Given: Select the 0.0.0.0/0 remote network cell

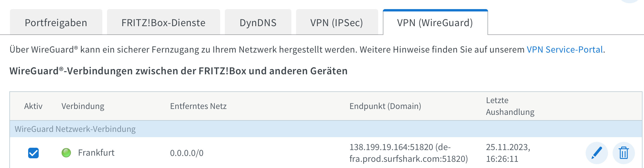Looking at the screenshot, I should pyautogui.click(x=187, y=153).
